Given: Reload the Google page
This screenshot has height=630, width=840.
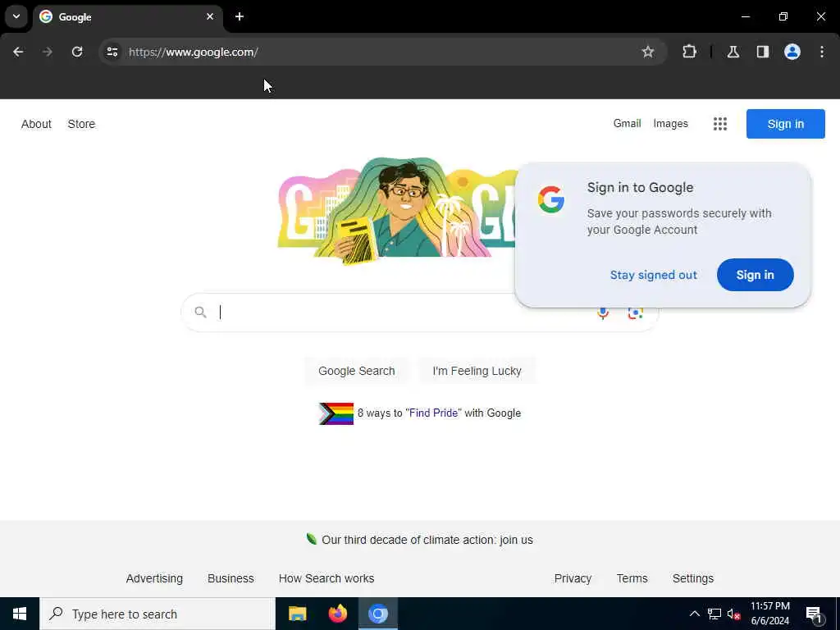Looking at the screenshot, I should 77,52.
